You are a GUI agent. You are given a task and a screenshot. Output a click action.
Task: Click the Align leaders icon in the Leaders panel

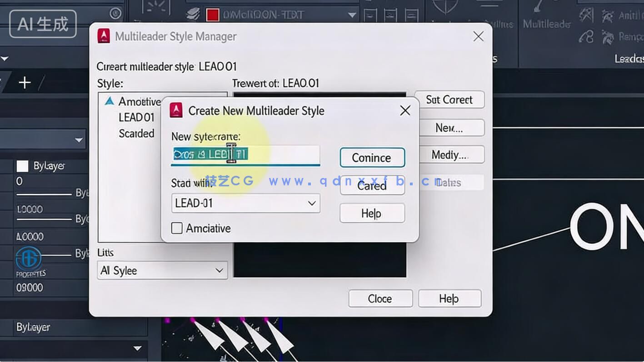[585, 15]
